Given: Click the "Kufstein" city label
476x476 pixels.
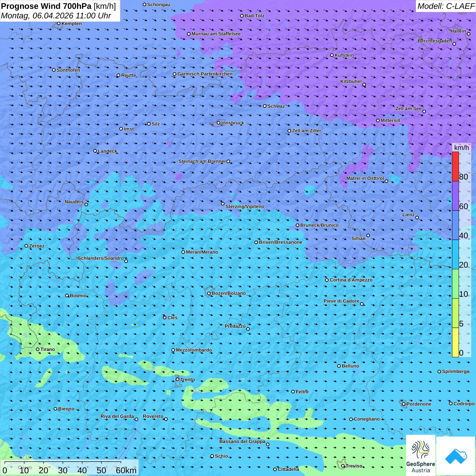Looking at the screenshot, I should [344, 55].
